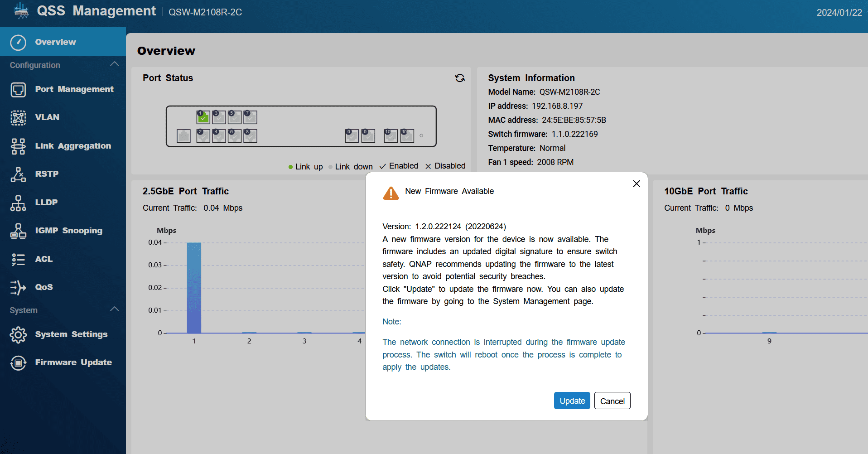
Task: Click the QSW-M2108R-2C model name in header
Action: pyautogui.click(x=205, y=12)
